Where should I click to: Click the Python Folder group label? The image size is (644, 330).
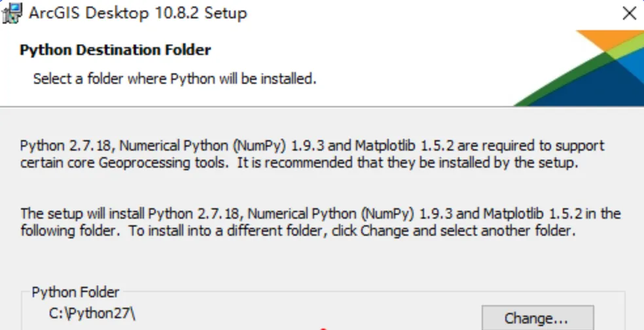point(75,292)
